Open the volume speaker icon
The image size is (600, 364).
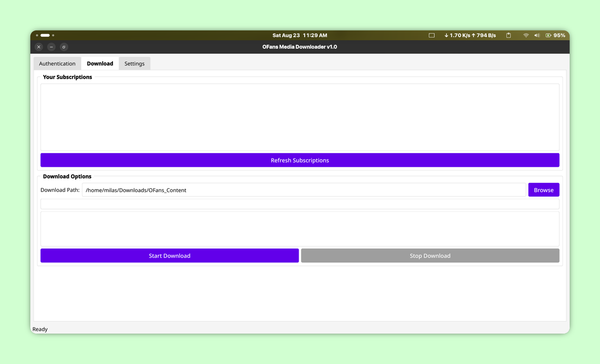click(x=537, y=36)
